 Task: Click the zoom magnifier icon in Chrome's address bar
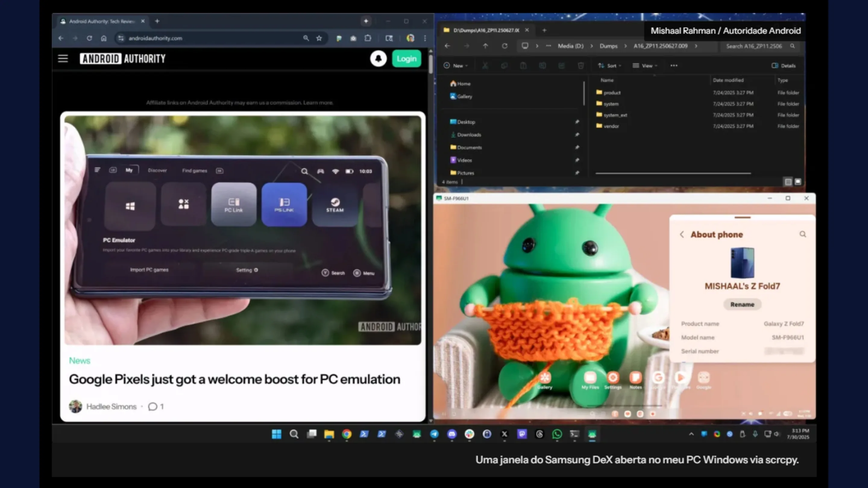tap(306, 38)
